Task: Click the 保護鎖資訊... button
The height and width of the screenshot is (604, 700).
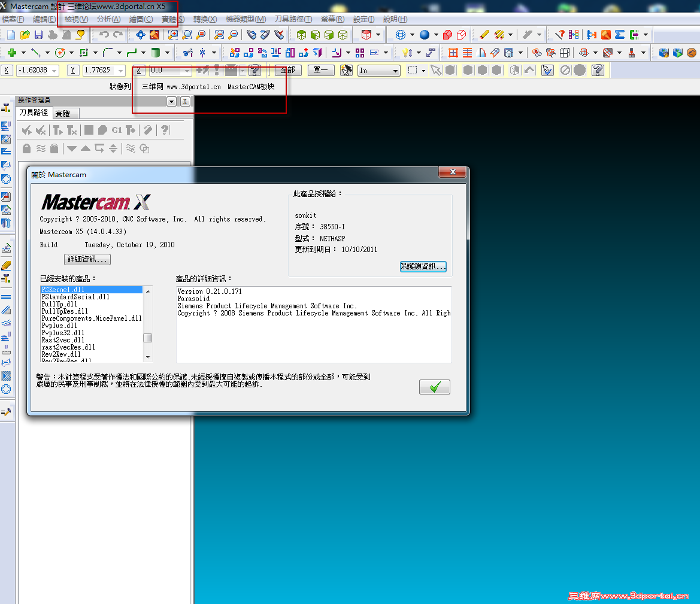Action: click(423, 266)
